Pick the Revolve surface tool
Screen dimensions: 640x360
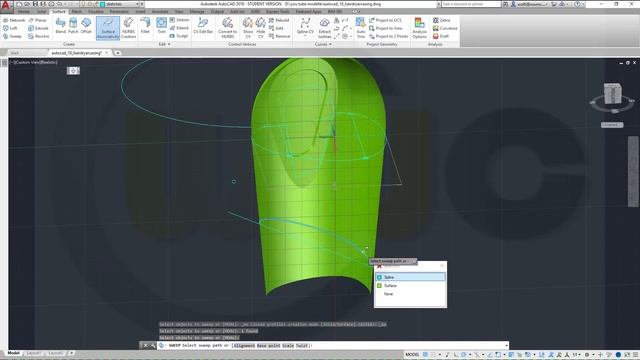(38, 36)
